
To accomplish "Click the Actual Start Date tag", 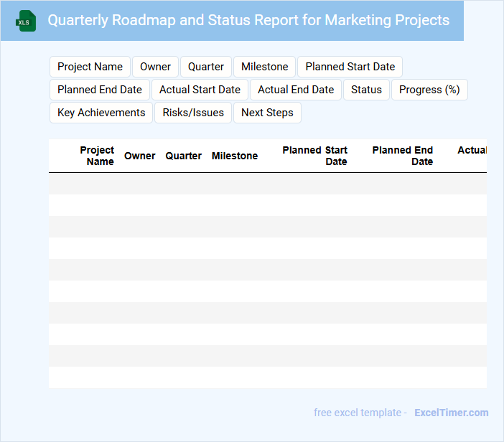I will click(x=200, y=90).
